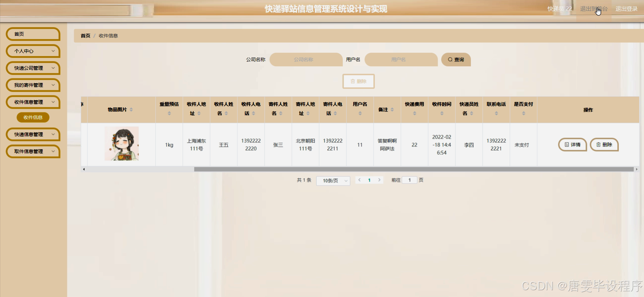Open the 10条/页 page size dropdown

333,180
